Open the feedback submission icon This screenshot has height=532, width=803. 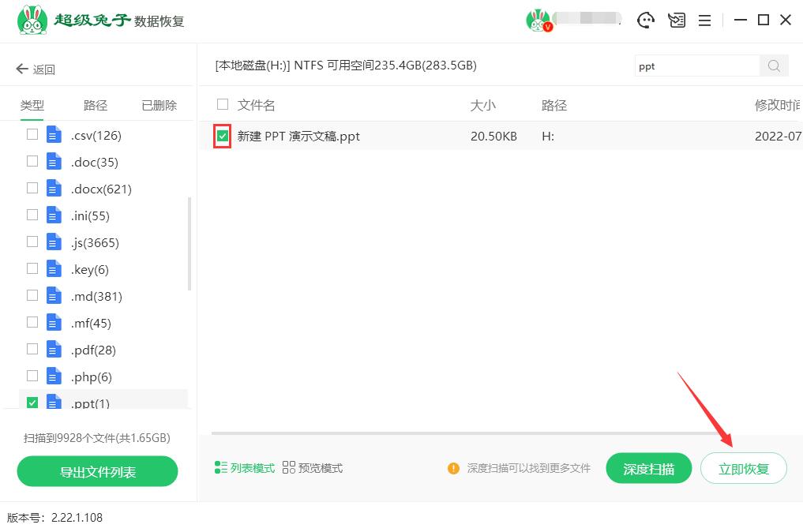click(x=677, y=21)
